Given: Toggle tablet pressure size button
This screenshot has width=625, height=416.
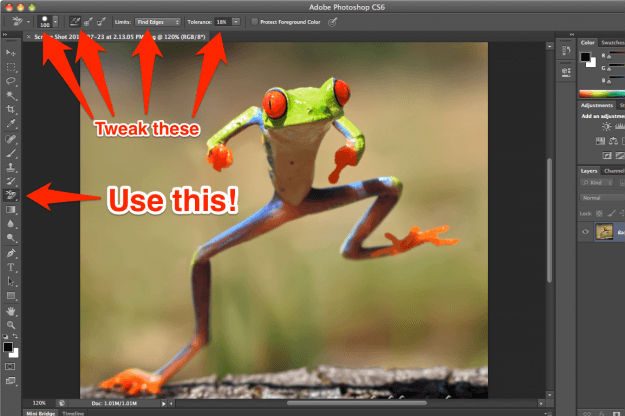Looking at the screenshot, I should (332, 20).
